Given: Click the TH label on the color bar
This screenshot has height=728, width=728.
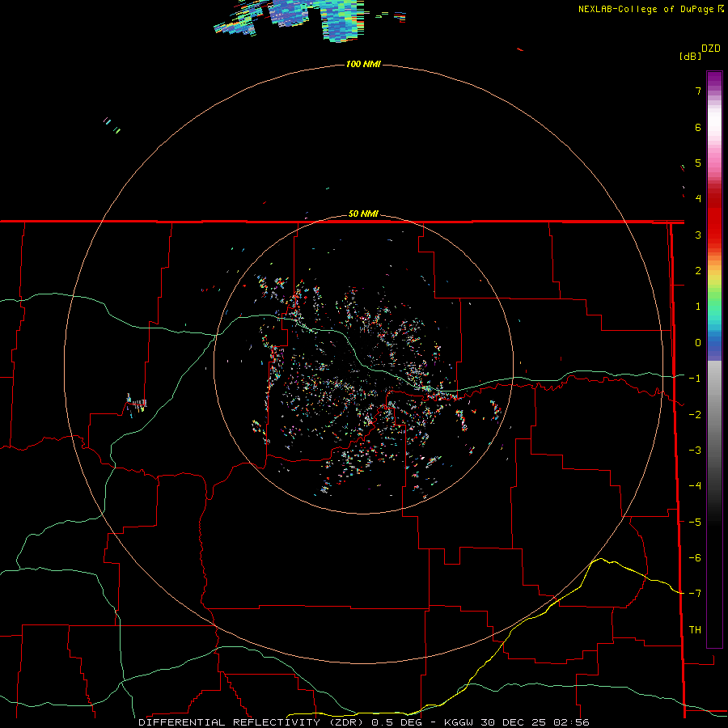Looking at the screenshot, I should pyautogui.click(x=695, y=630).
